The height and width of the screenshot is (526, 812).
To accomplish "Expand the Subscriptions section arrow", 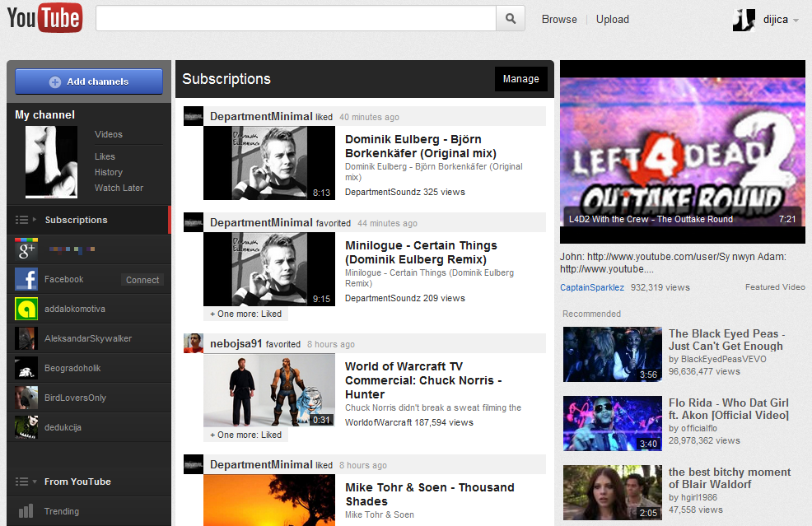I will 35,220.
